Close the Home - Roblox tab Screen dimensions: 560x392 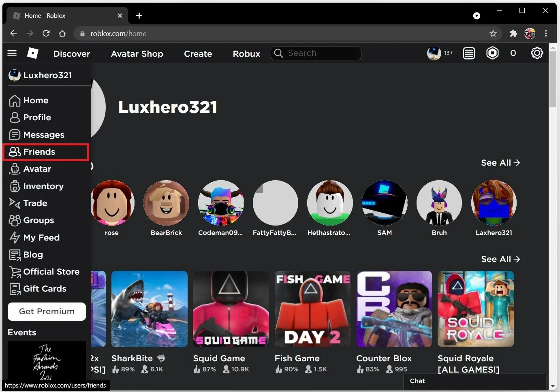click(120, 15)
